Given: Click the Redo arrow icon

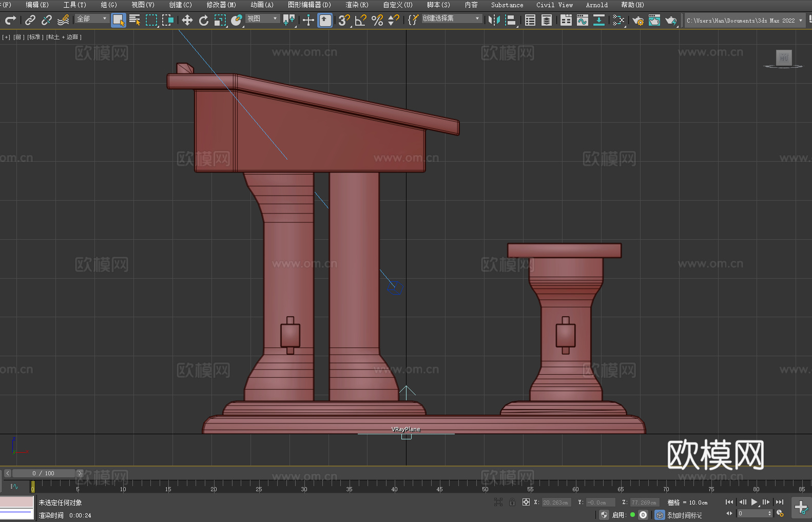Looking at the screenshot, I should (10, 20).
